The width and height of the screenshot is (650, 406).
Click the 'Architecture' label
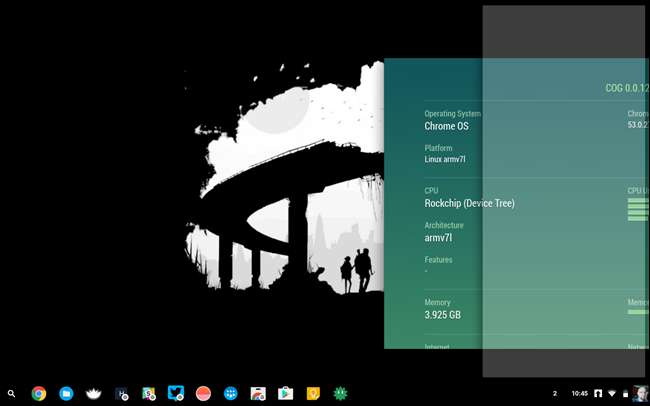[x=444, y=225]
